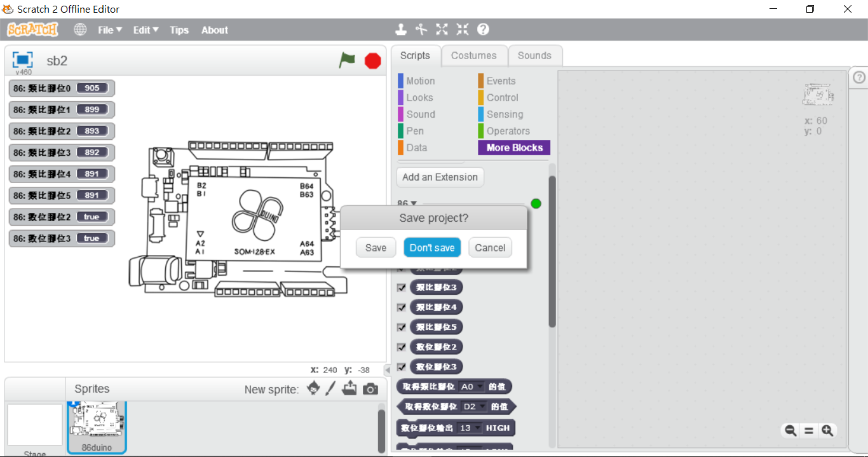Select the Duplicate stamp tool

click(401, 29)
